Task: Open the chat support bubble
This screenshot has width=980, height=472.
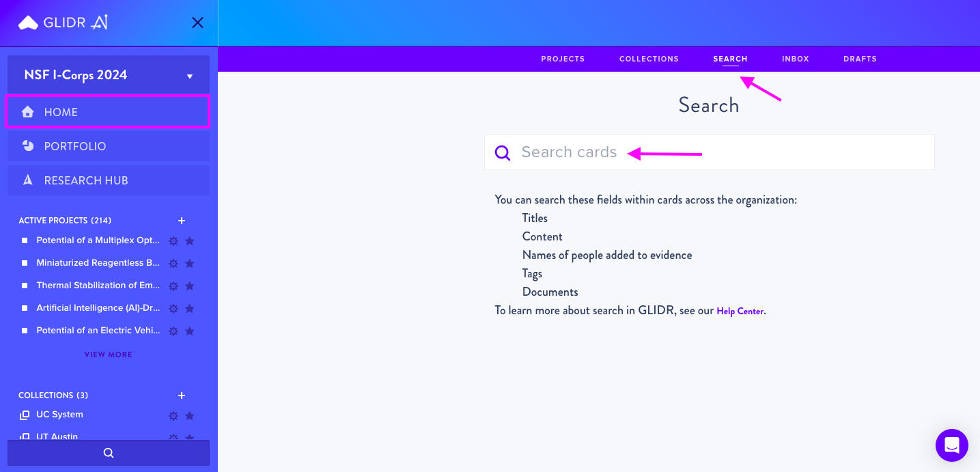Action: point(952,445)
